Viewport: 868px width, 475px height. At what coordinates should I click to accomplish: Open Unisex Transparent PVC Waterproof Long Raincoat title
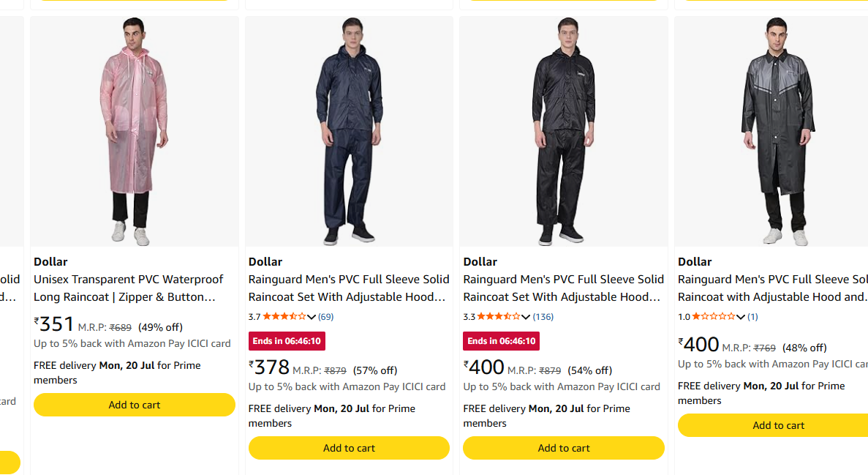click(x=129, y=288)
